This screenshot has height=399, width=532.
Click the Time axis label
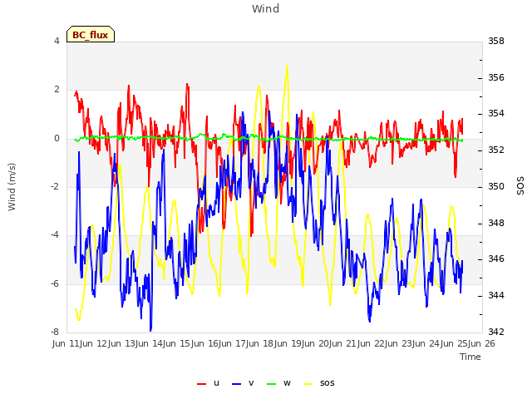(470, 357)
